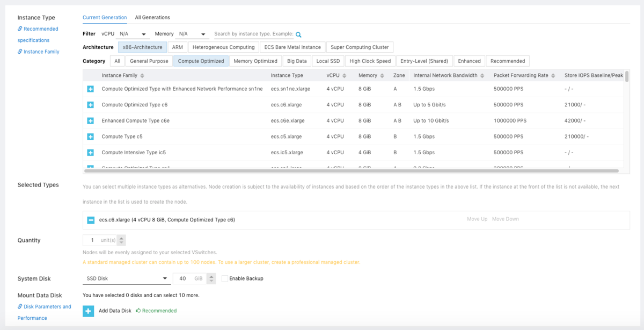Click the blue Add Data Disk plus icon

89,311
